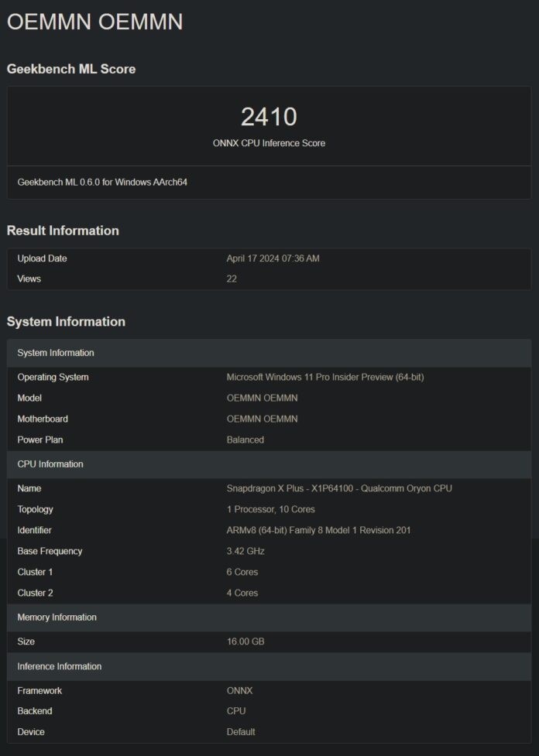This screenshot has height=756, width=539.
Task: Click the ONNX CPU Inference Score label
Action: 269,143
